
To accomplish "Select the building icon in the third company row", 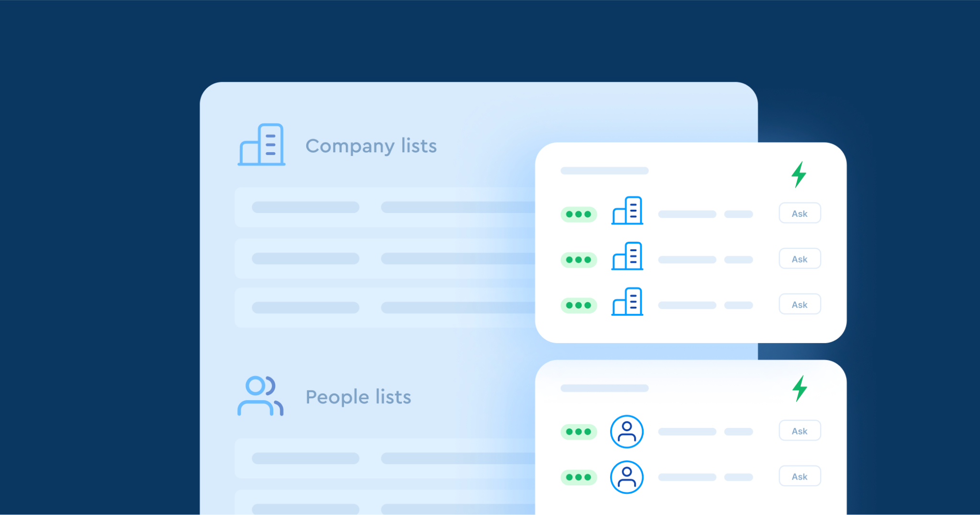I will [627, 302].
